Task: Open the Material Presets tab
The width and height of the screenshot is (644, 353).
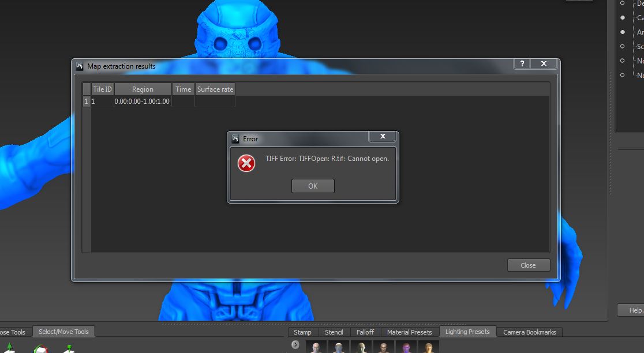Action: click(x=410, y=332)
